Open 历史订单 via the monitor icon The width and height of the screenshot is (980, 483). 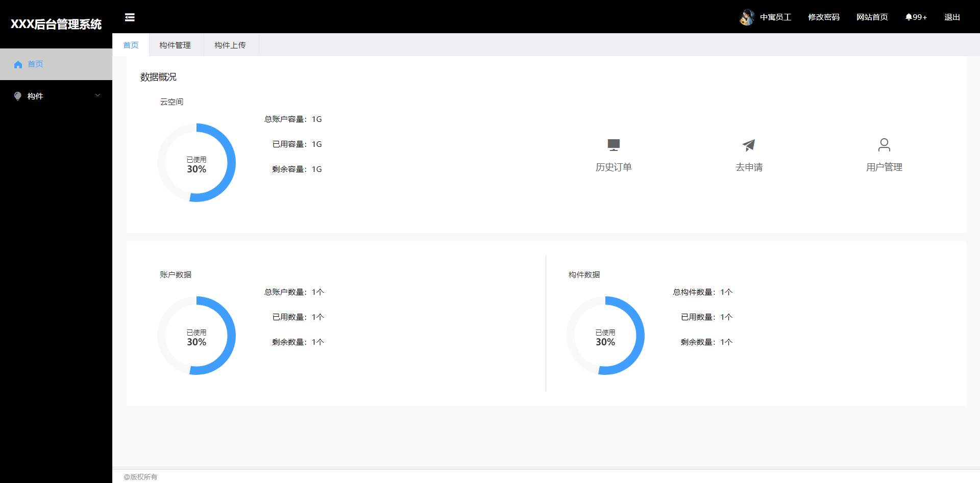614,145
